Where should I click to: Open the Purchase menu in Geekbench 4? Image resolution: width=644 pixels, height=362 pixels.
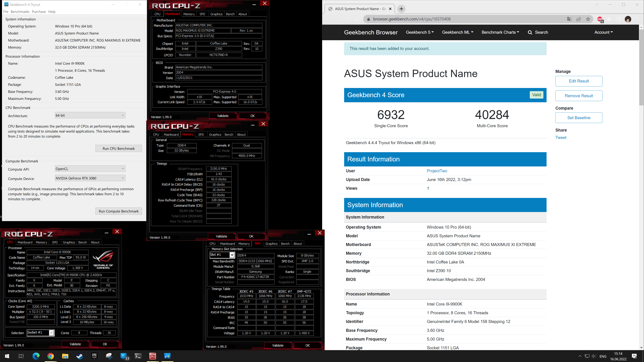click(39, 12)
